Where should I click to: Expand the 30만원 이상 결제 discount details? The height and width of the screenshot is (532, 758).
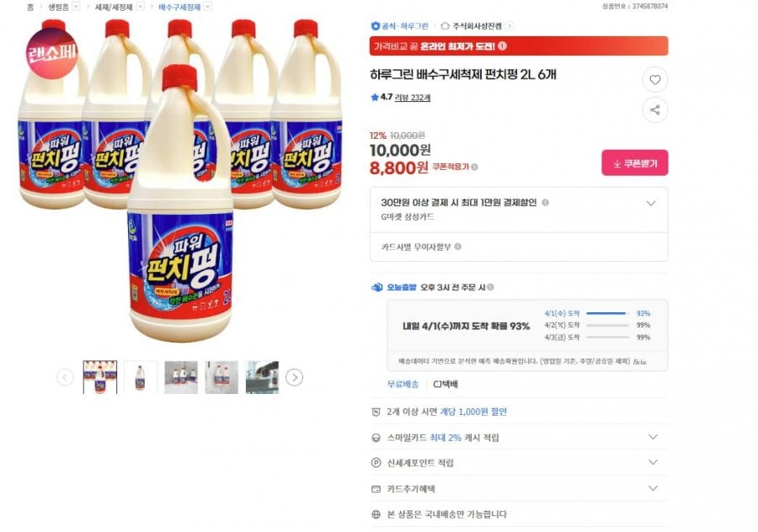pyautogui.click(x=650, y=203)
